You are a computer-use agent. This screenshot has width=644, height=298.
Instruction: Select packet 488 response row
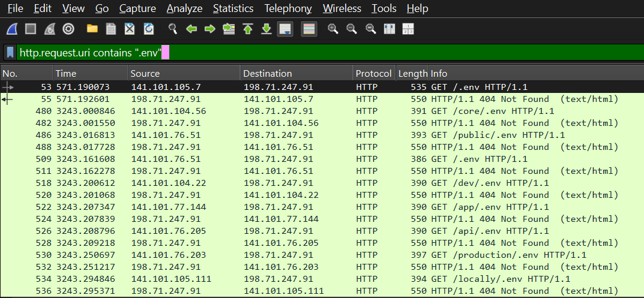(322, 147)
